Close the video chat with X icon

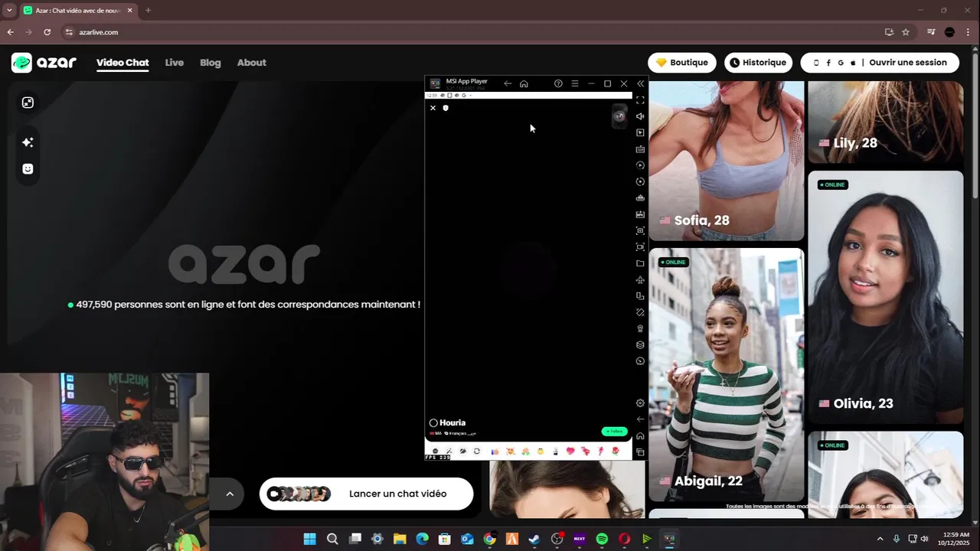(x=433, y=108)
